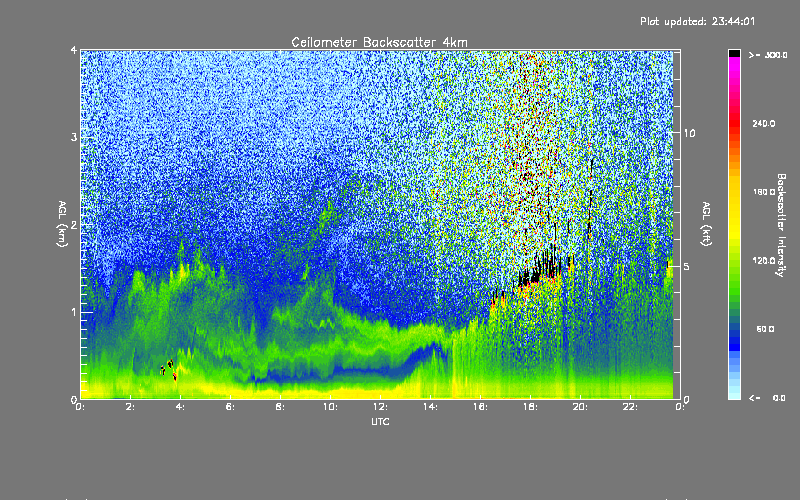Click the "60.0" colorbar label
Screen dimensions: 800x500
tap(765, 329)
